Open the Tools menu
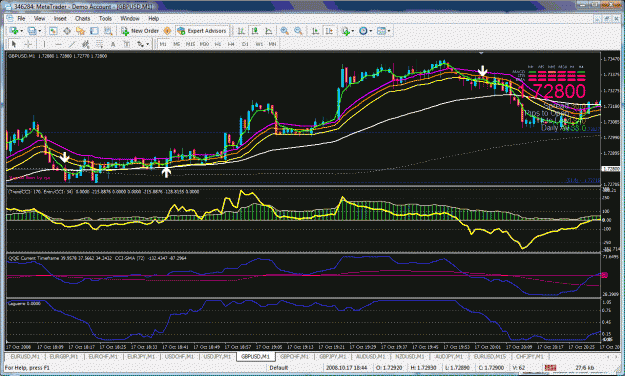The width and height of the screenshot is (625, 376). 105,18
